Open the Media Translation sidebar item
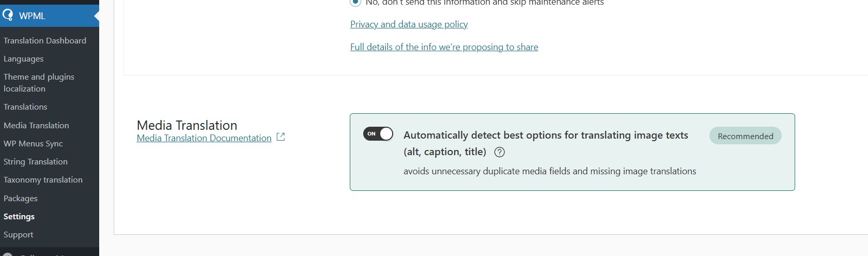This screenshot has height=256, width=868. 36,125
